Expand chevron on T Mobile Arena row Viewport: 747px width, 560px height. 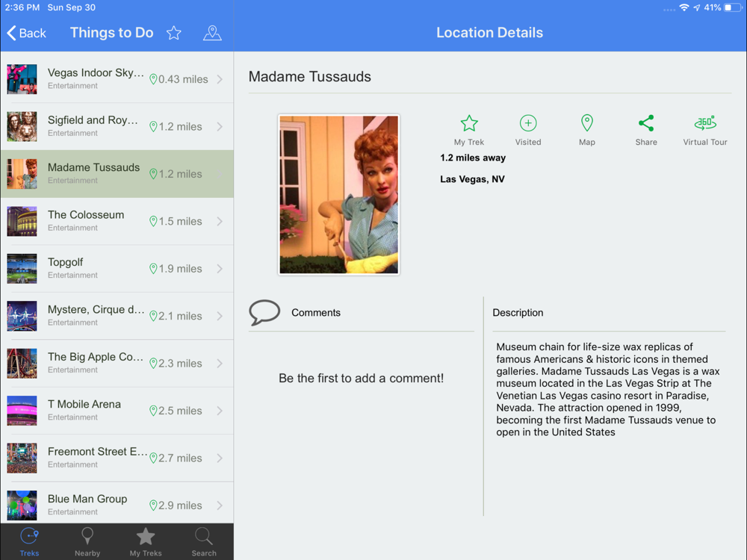(x=220, y=411)
